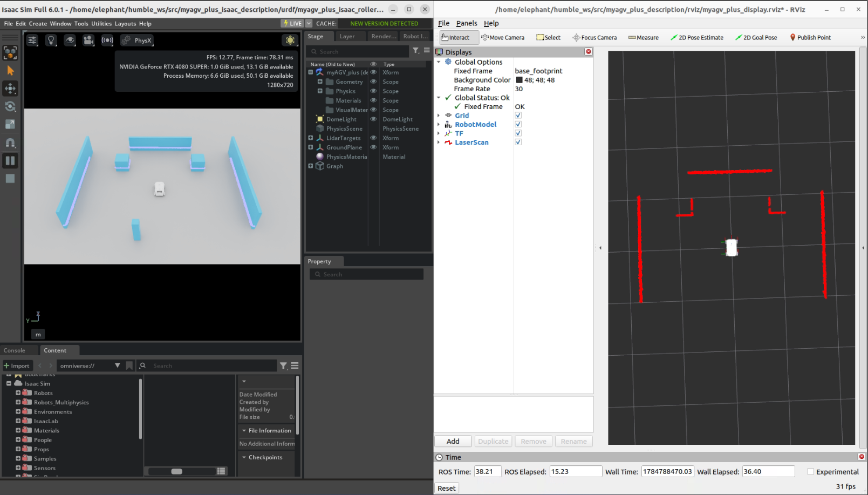
Task: Enable the Experimental checkbox in Time panel
Action: [x=810, y=472]
